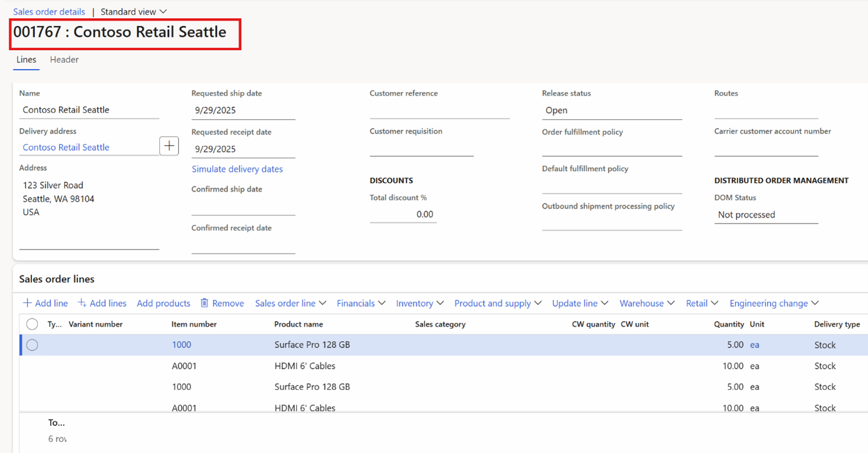
Task: Select the row checkbox for Surface Pro line
Action: pyautogui.click(x=32, y=345)
